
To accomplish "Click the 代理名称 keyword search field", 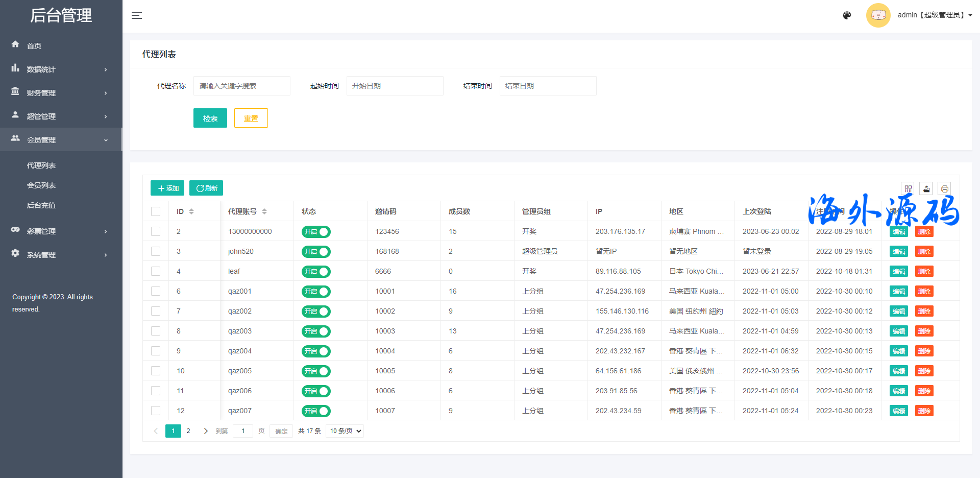I will 241,86.
